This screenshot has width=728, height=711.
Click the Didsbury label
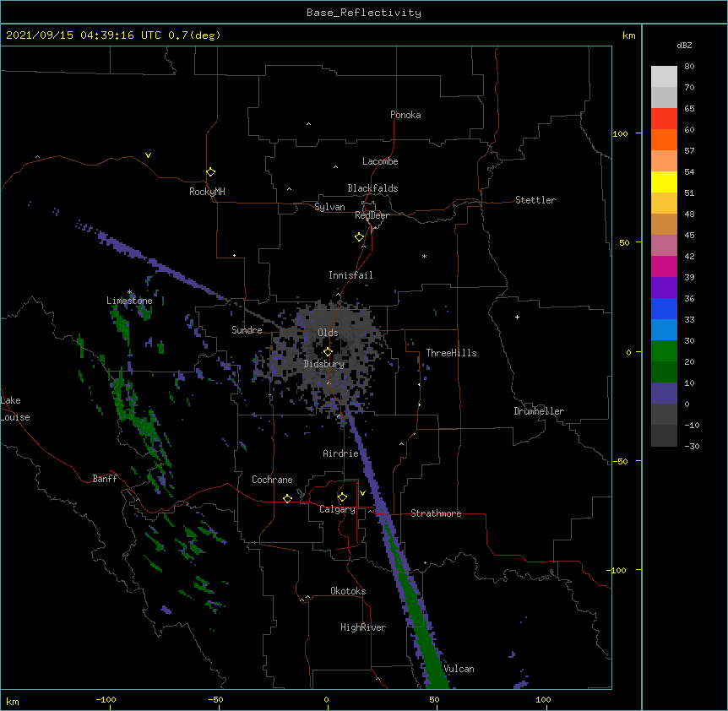pyautogui.click(x=324, y=364)
